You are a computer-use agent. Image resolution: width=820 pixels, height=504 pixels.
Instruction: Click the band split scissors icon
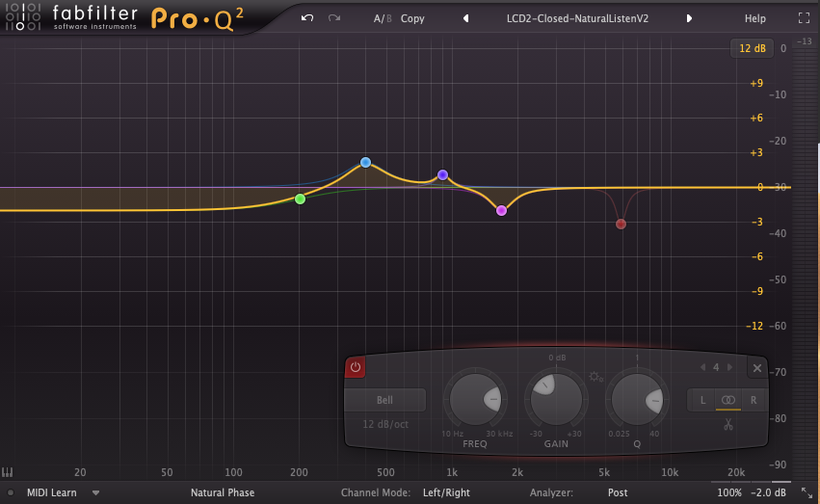[727, 424]
